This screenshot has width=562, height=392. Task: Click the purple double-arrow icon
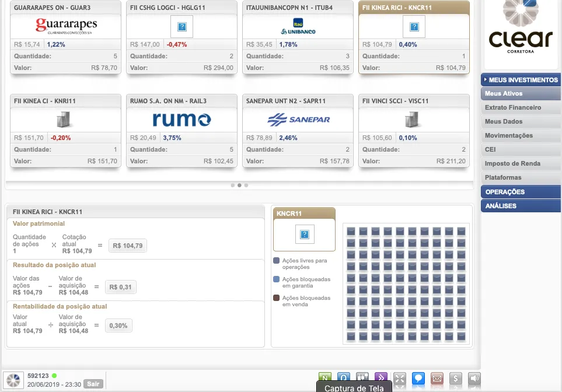pyautogui.click(x=381, y=378)
